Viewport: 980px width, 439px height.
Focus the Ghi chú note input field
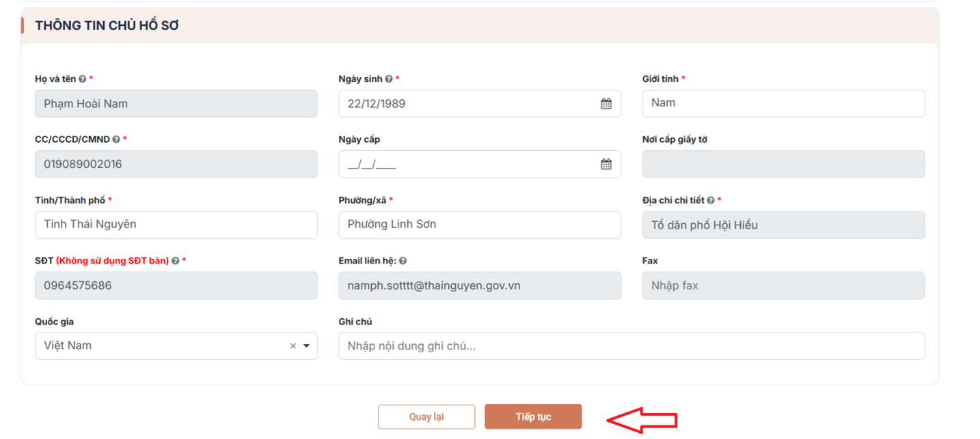(631, 346)
